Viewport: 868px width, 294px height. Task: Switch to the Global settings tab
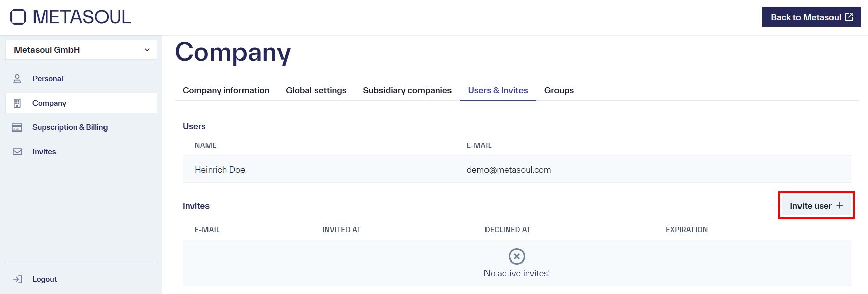pyautogui.click(x=316, y=90)
